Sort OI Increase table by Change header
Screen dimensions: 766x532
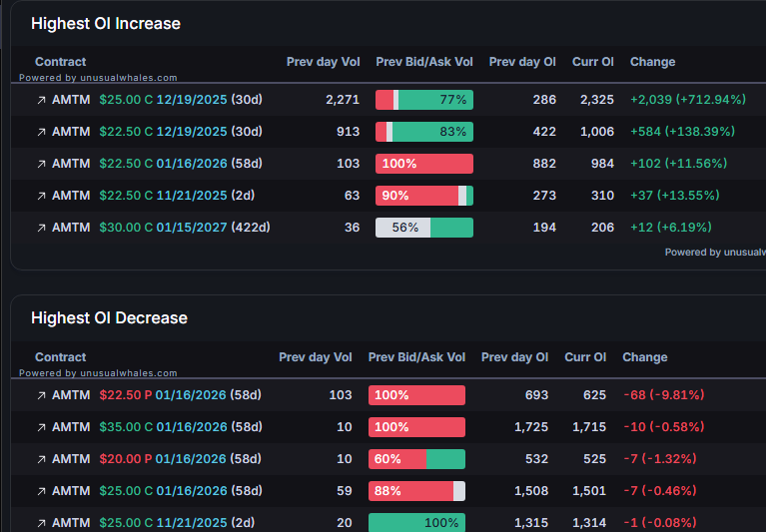[x=653, y=62]
